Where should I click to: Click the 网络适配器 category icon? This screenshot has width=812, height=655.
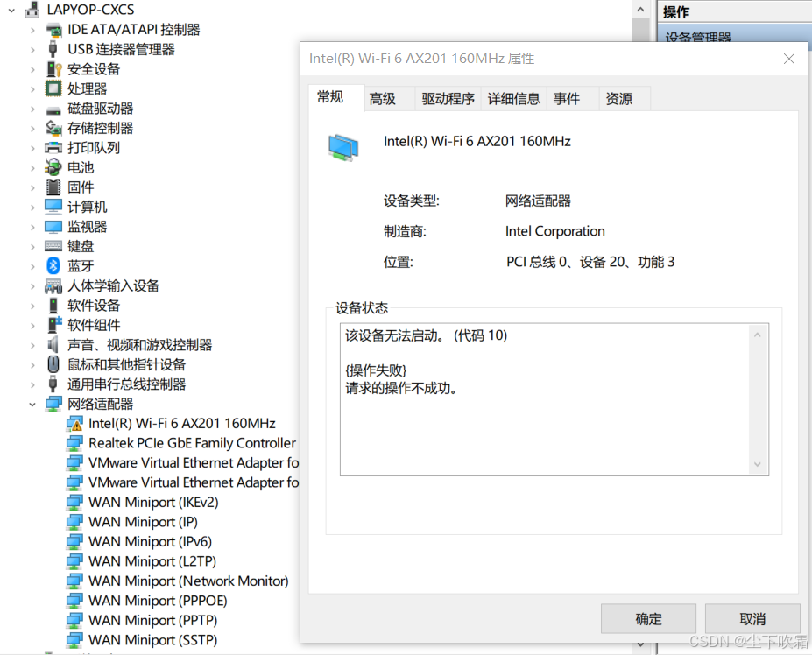click(53, 404)
